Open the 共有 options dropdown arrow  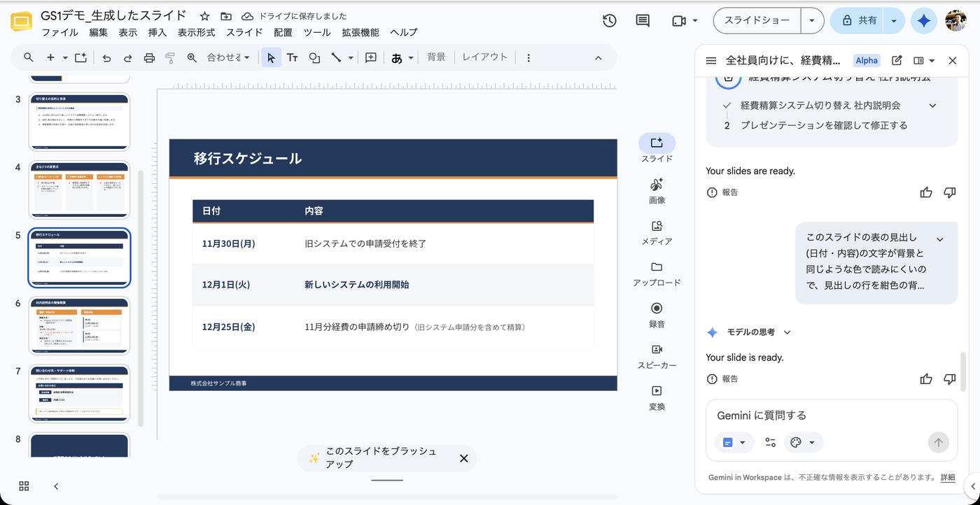pos(894,21)
